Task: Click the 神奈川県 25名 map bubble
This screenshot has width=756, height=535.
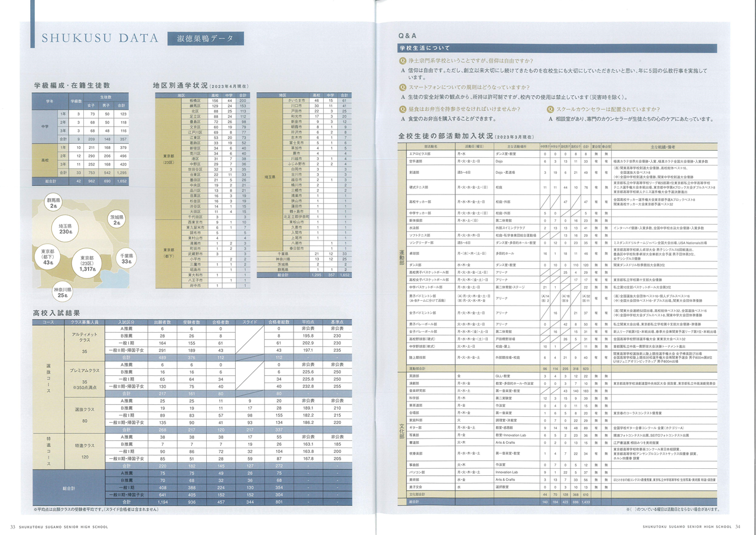Action: [62, 293]
